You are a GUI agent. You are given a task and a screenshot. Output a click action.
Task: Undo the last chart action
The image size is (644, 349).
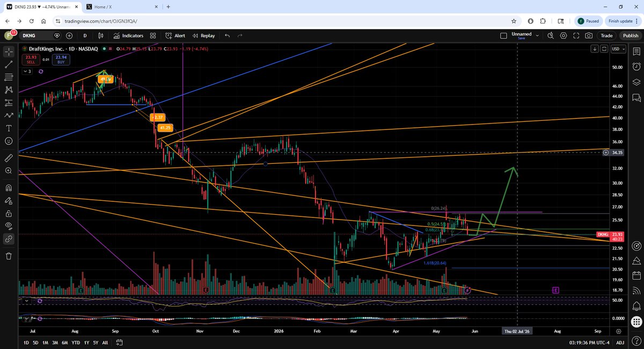click(228, 35)
